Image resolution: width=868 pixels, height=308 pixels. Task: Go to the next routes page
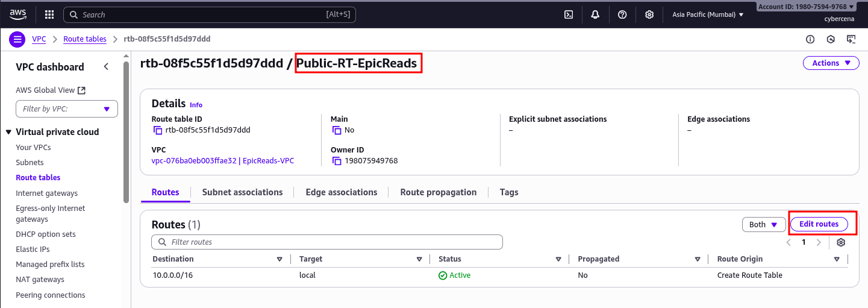pyautogui.click(x=818, y=242)
